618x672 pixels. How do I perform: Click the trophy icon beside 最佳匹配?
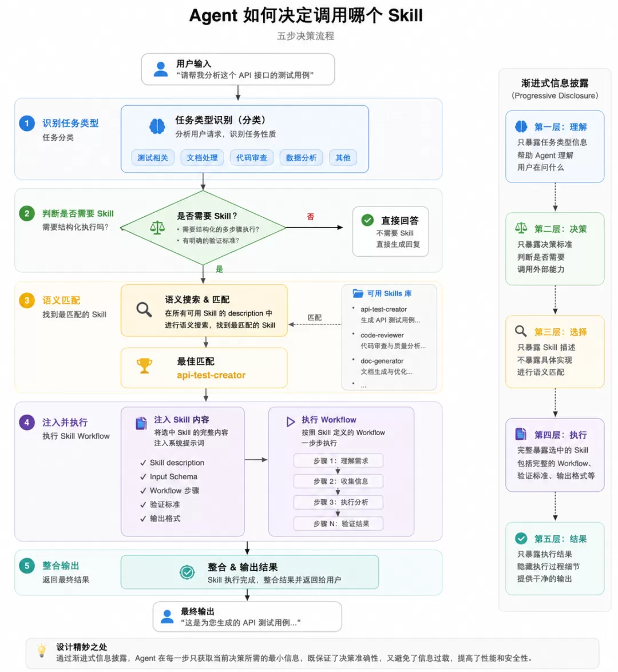pyautogui.click(x=145, y=365)
